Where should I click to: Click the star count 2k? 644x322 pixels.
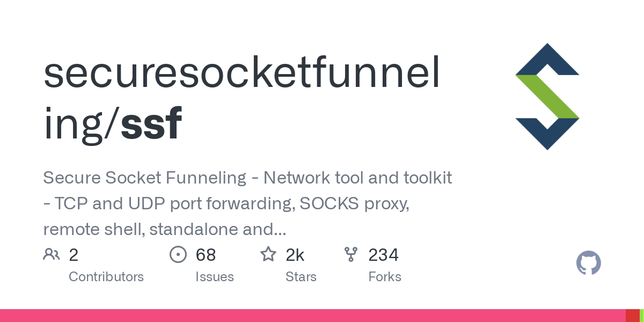295,255
